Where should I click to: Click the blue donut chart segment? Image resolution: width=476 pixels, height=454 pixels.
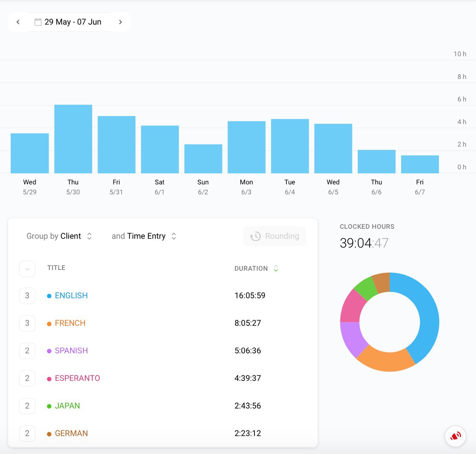coord(428,312)
